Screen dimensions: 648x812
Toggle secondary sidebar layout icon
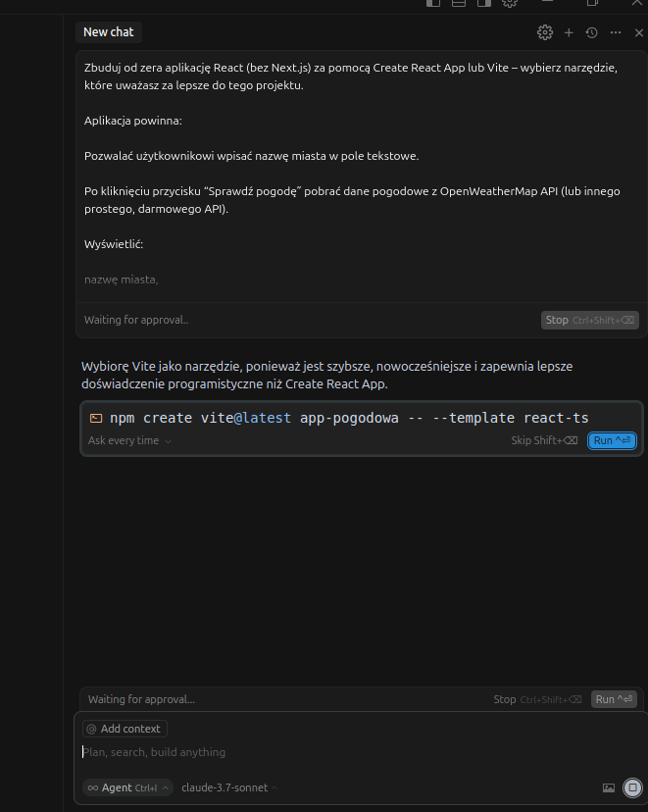(x=484, y=3)
